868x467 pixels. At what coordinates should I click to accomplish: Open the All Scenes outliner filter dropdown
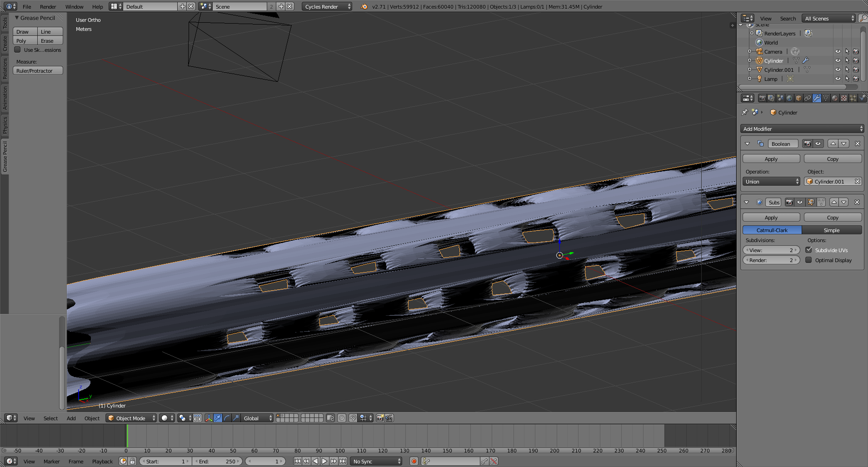click(x=829, y=18)
